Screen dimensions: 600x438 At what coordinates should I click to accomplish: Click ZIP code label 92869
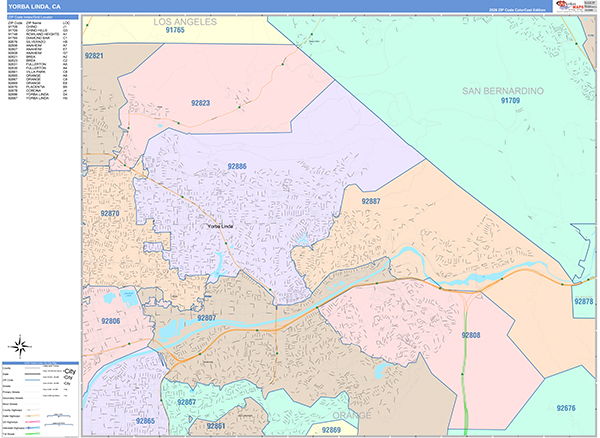click(x=331, y=430)
